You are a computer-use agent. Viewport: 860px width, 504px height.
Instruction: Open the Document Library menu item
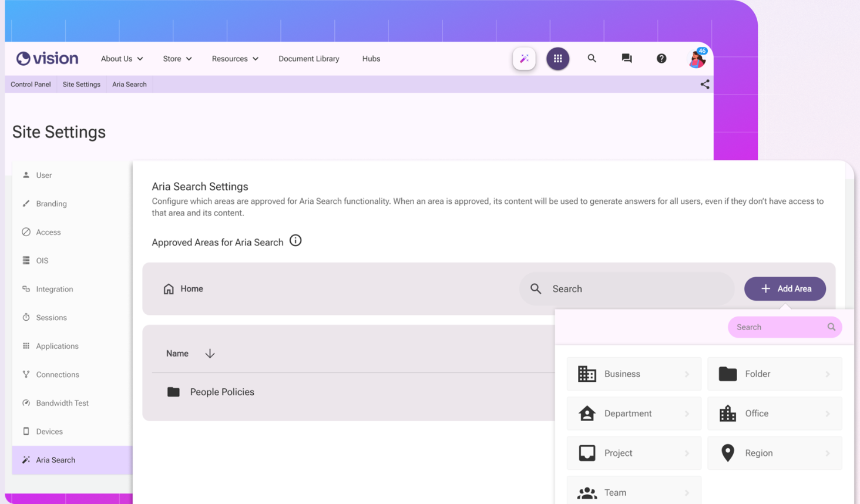pyautogui.click(x=309, y=59)
